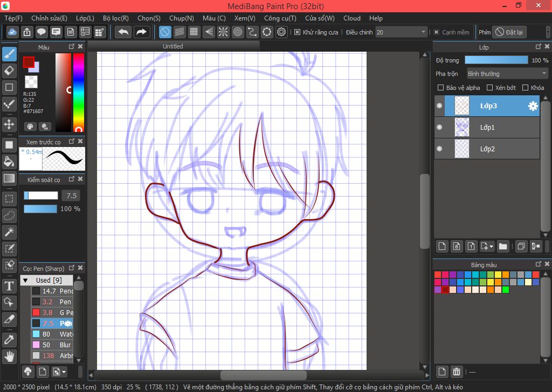This screenshot has height=392, width=552.
Task: Enable Xén bớt checkbox
Action: (x=489, y=88)
